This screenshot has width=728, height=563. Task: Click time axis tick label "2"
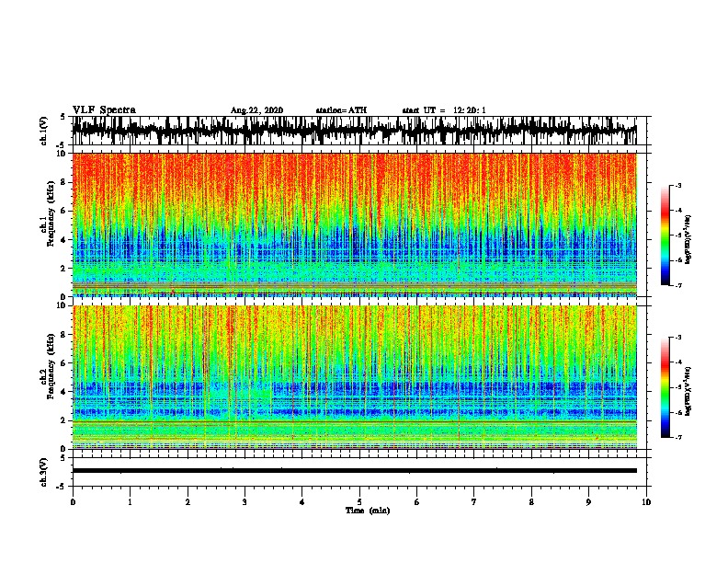pyautogui.click(x=188, y=502)
